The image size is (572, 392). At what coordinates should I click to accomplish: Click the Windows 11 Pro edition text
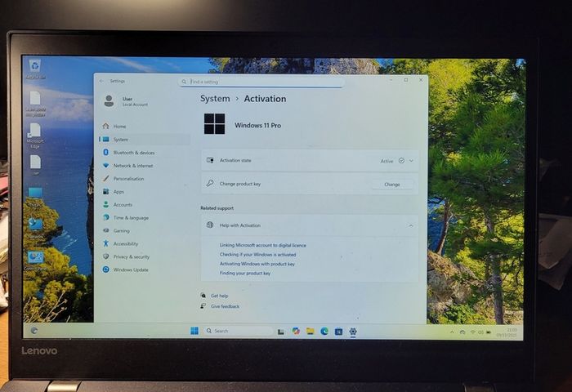click(257, 125)
